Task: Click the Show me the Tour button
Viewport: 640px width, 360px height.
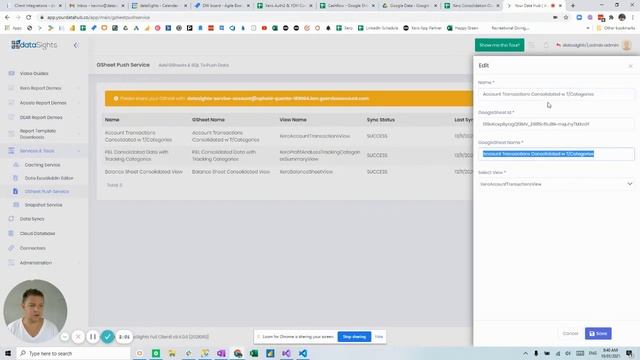Action: (499, 45)
